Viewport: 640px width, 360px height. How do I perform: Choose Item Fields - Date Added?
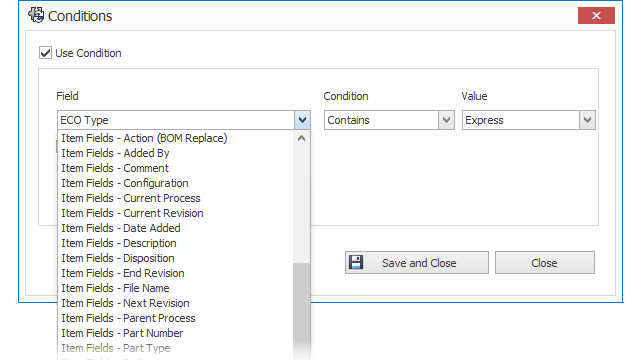point(176,228)
